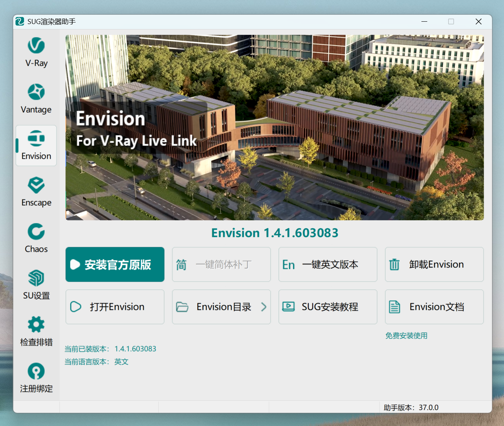Select the Envision sidebar icon
504x426 pixels.
(x=36, y=146)
